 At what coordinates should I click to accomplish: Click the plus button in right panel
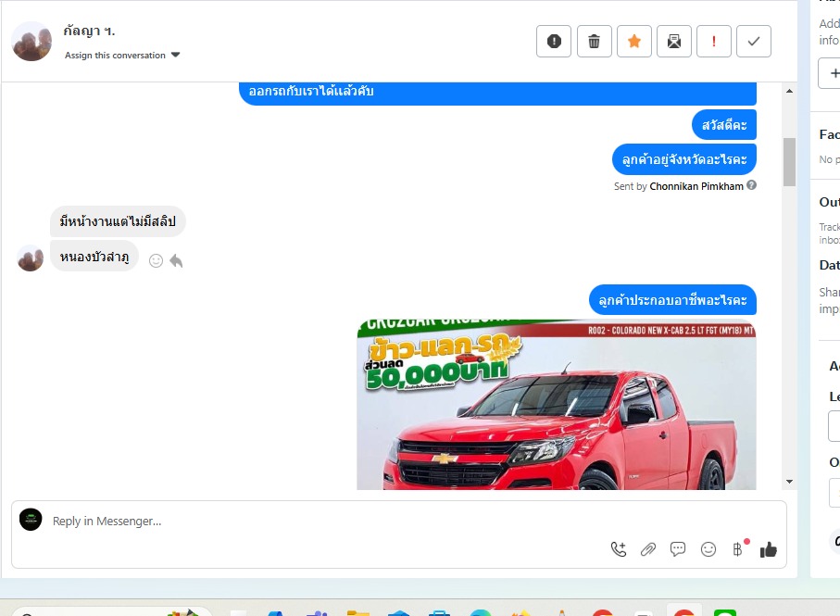click(x=832, y=73)
